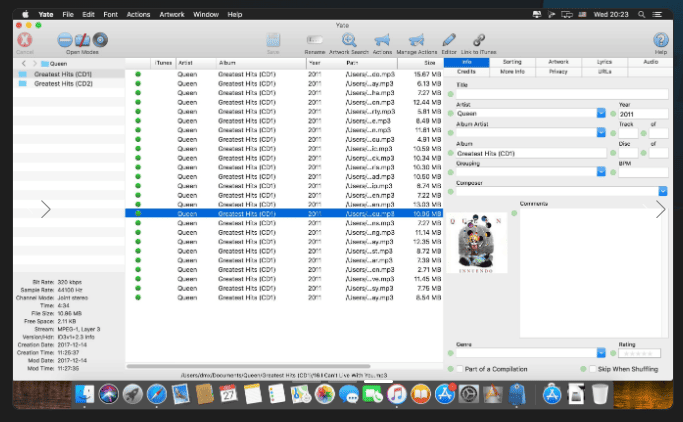Open System Preferences gear in Dock
This screenshot has width=683, height=422.
click(x=468, y=395)
